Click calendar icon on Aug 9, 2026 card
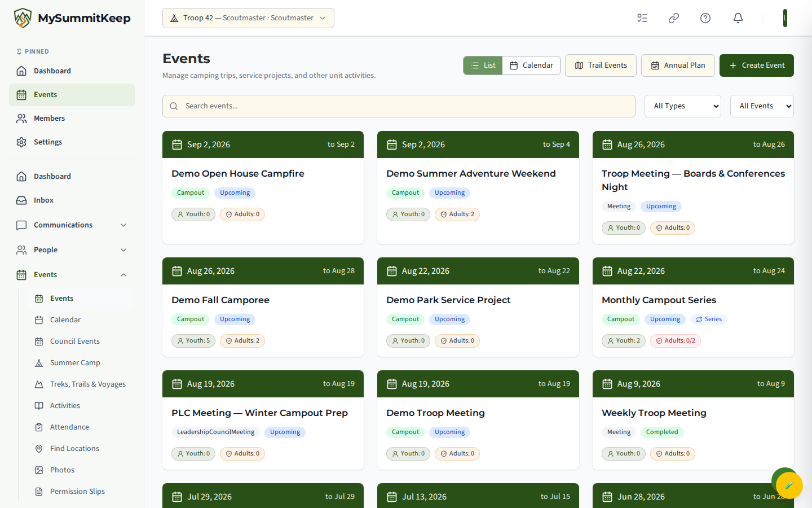812x508 pixels. point(607,384)
